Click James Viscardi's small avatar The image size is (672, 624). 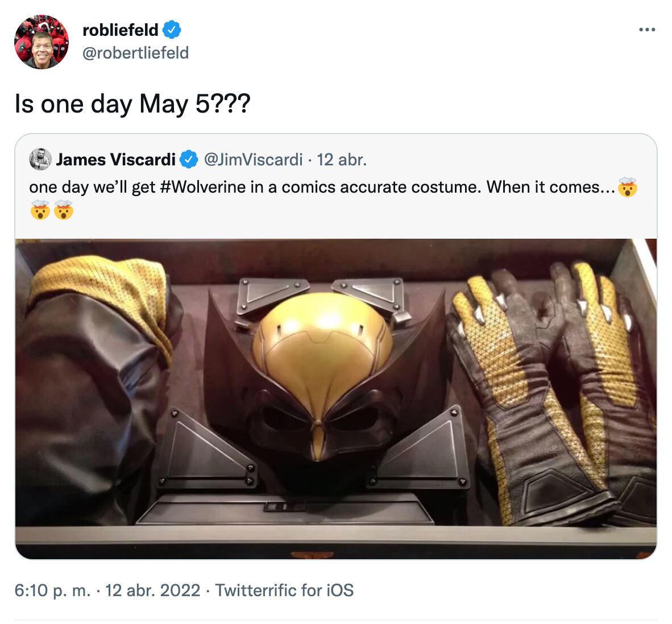40,160
